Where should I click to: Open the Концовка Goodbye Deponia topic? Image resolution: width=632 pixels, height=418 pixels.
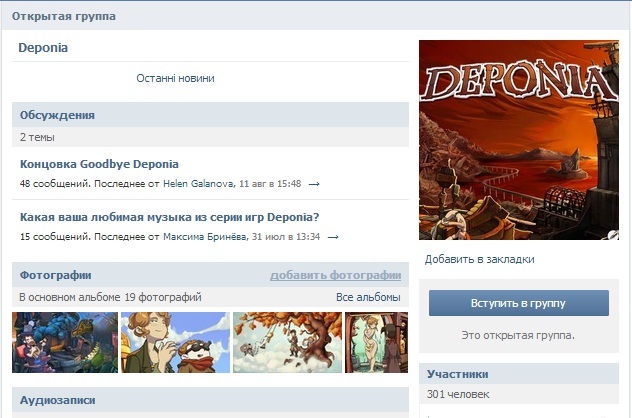(99, 164)
